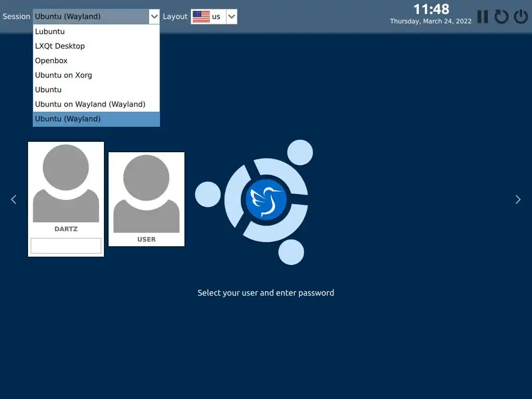This screenshot has height=399, width=532.
Task: Select the USER account avatar
Action: [146, 194]
